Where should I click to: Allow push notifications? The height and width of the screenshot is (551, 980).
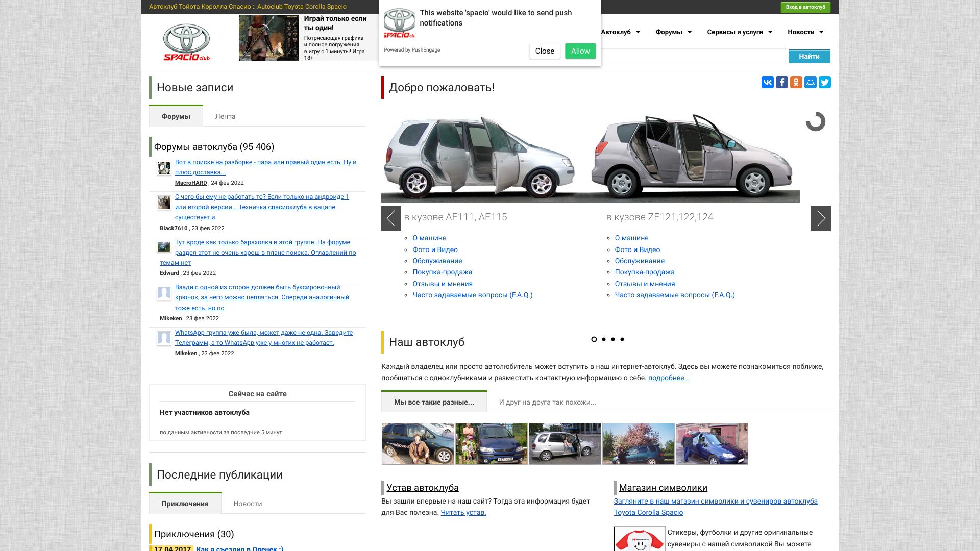tap(580, 51)
